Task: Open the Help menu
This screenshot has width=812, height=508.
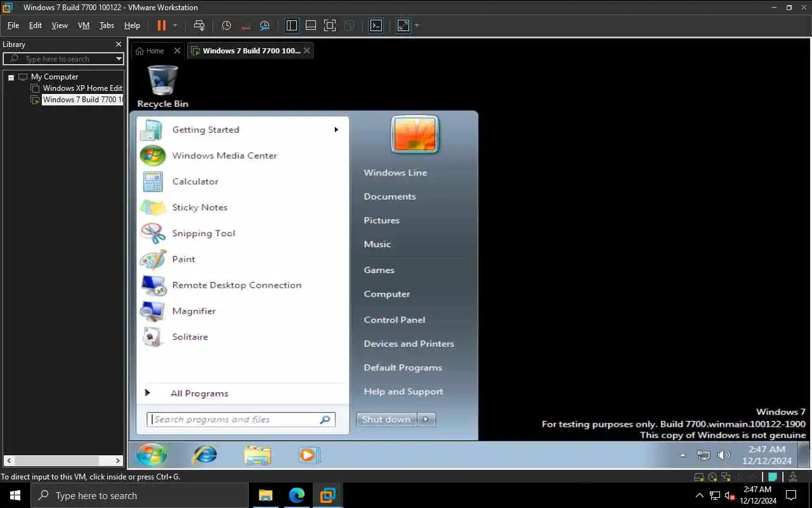Action: [x=132, y=25]
